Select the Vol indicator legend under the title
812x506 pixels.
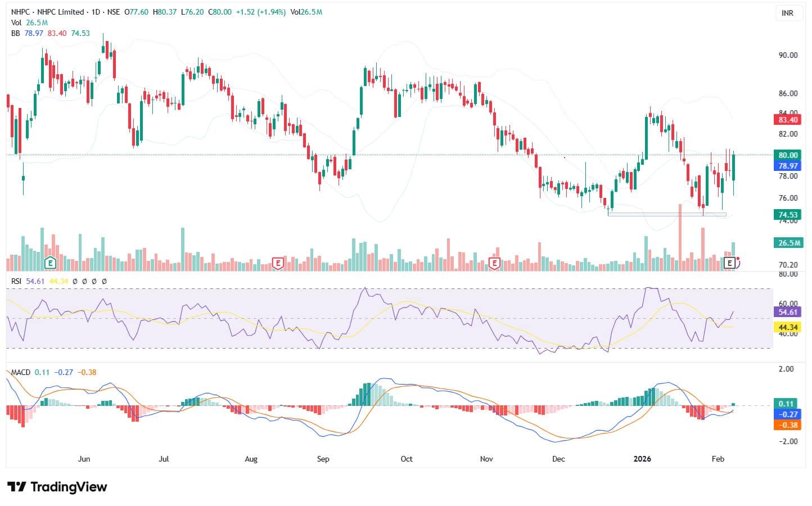coord(16,22)
